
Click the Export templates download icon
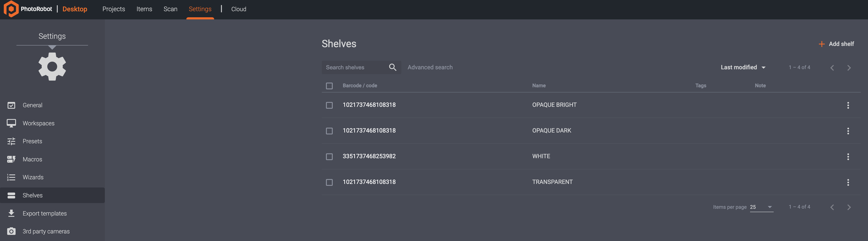coord(11,213)
